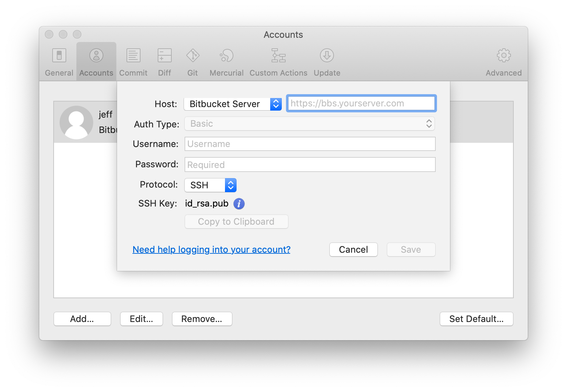Click the Set Default... button

point(476,319)
